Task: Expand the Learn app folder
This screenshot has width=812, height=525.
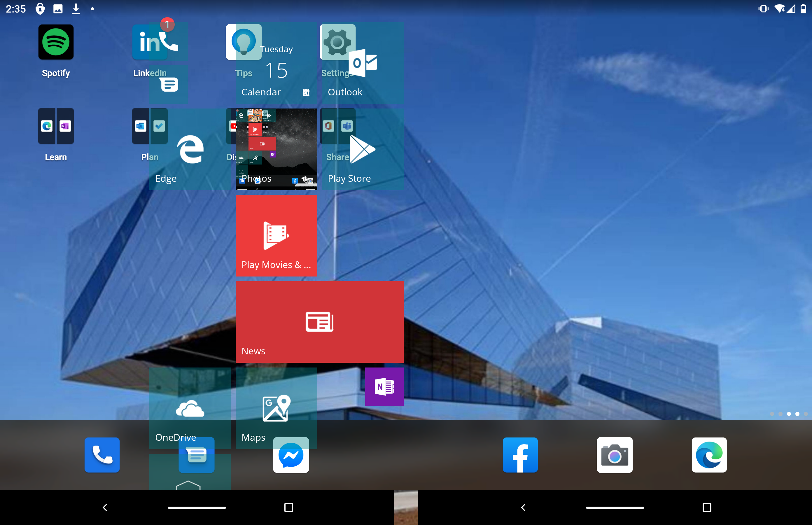Action: click(x=56, y=126)
